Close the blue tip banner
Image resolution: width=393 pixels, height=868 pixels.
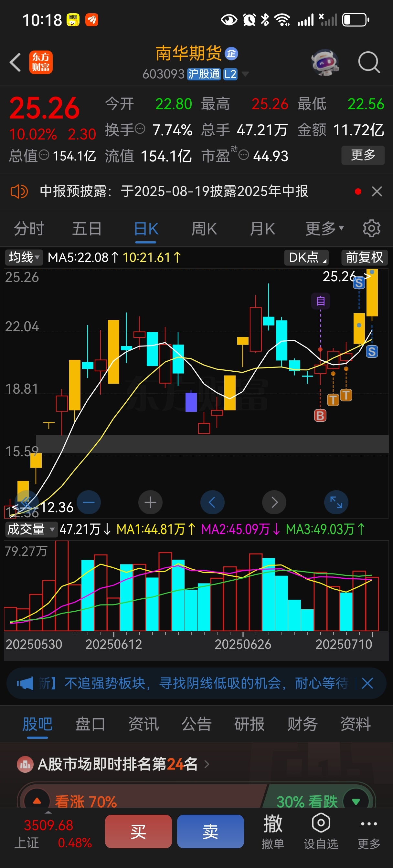pyautogui.click(x=367, y=683)
